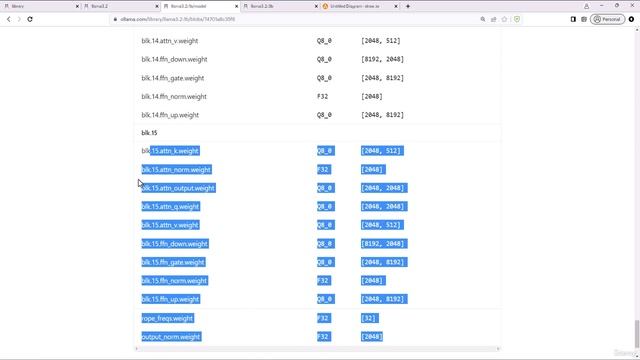Viewport: 640px width, 360px height.
Task: Select the active llama3.2 model tab
Action: click(x=200, y=6)
